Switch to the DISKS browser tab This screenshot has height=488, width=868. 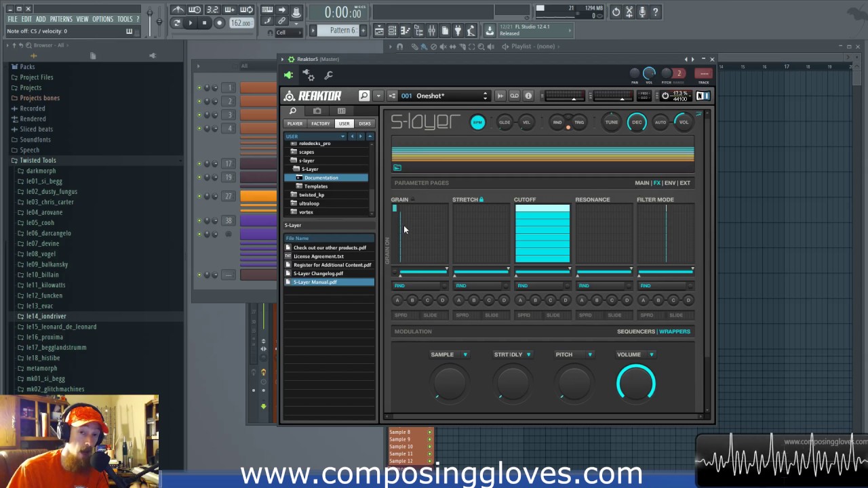pos(365,123)
